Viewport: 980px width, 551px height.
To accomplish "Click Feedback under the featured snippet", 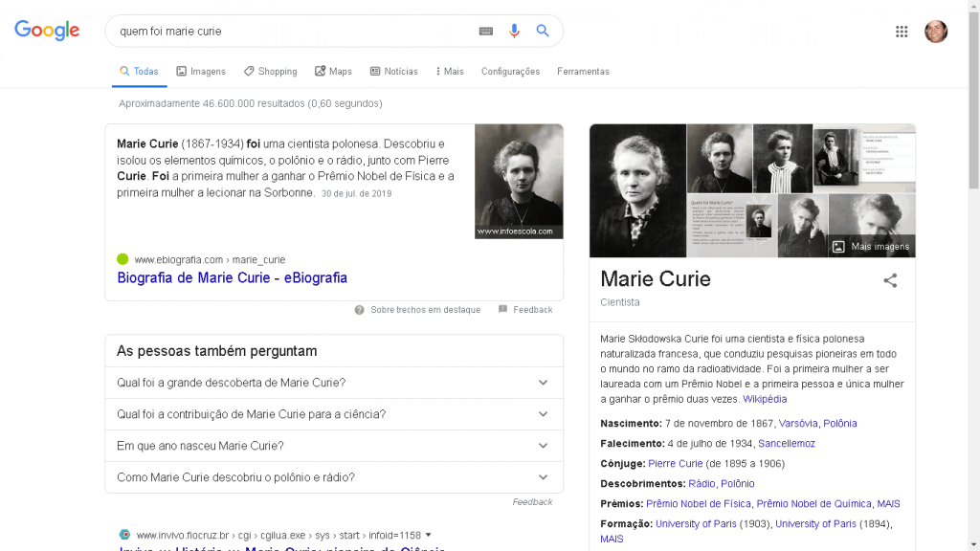I will [532, 310].
